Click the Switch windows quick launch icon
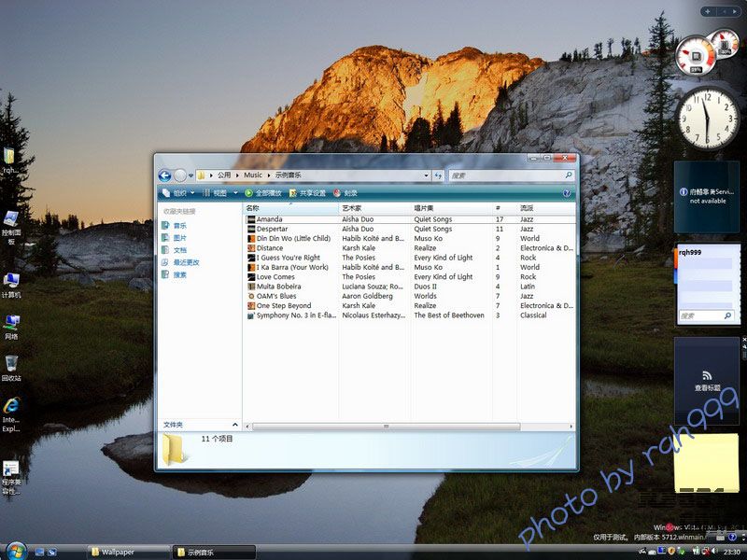The width and height of the screenshot is (747, 560). click(x=52, y=552)
